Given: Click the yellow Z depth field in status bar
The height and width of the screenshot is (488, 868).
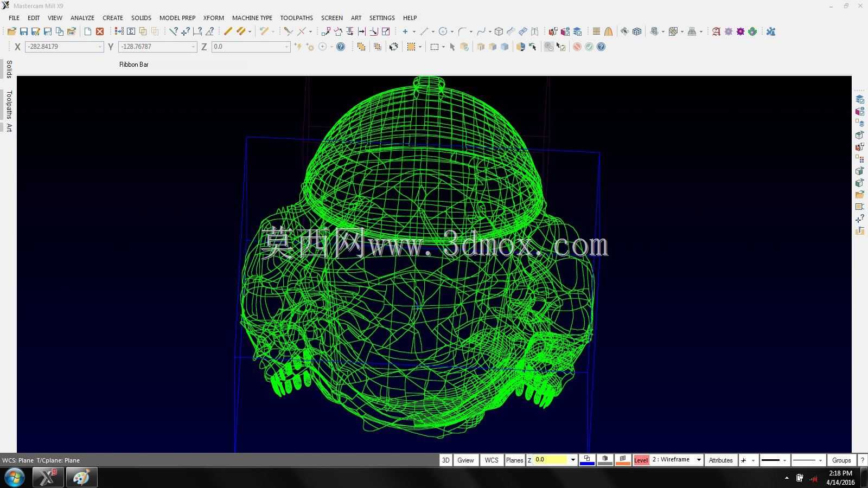Looking at the screenshot, I should (551, 460).
